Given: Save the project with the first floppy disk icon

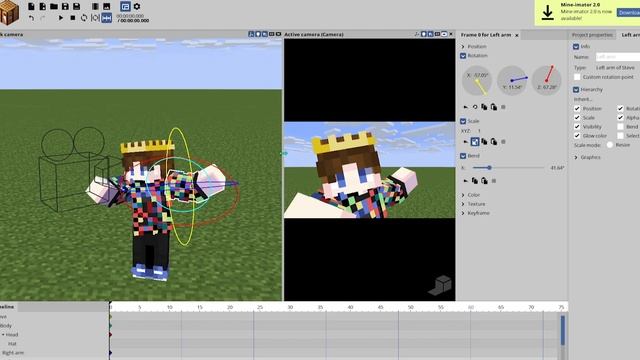Looking at the screenshot, I should 65,7.
